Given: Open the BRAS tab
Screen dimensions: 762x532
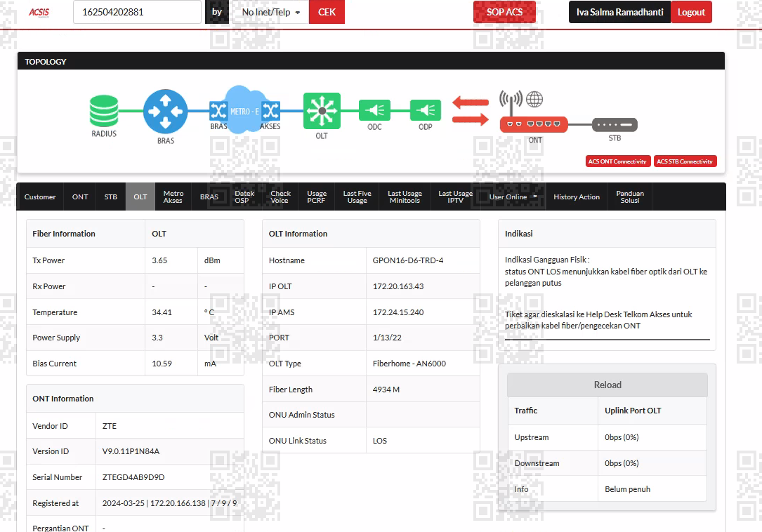Looking at the screenshot, I should [209, 197].
